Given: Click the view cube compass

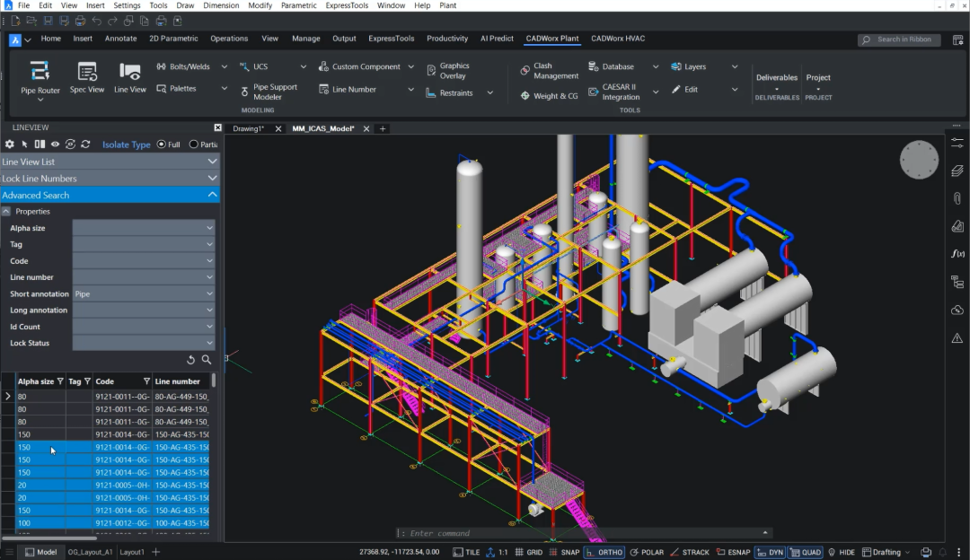Looking at the screenshot, I should click(x=919, y=160).
